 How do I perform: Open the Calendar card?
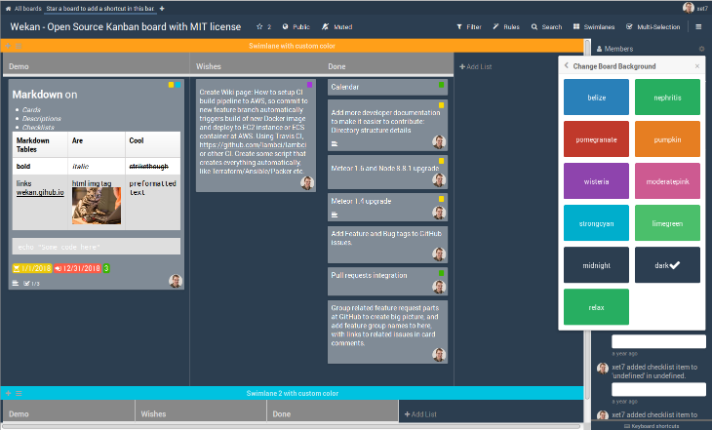click(387, 87)
